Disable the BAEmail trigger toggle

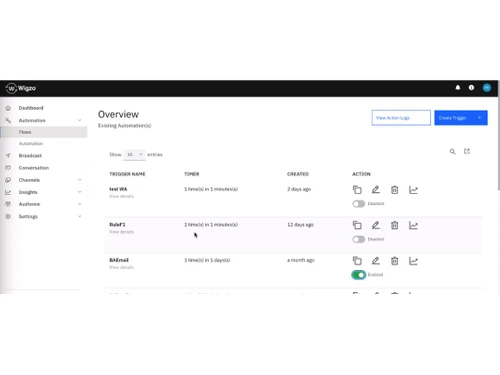tap(359, 275)
